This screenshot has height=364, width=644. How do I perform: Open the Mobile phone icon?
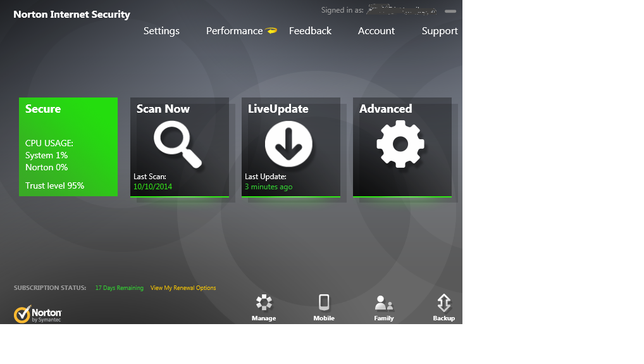(324, 303)
